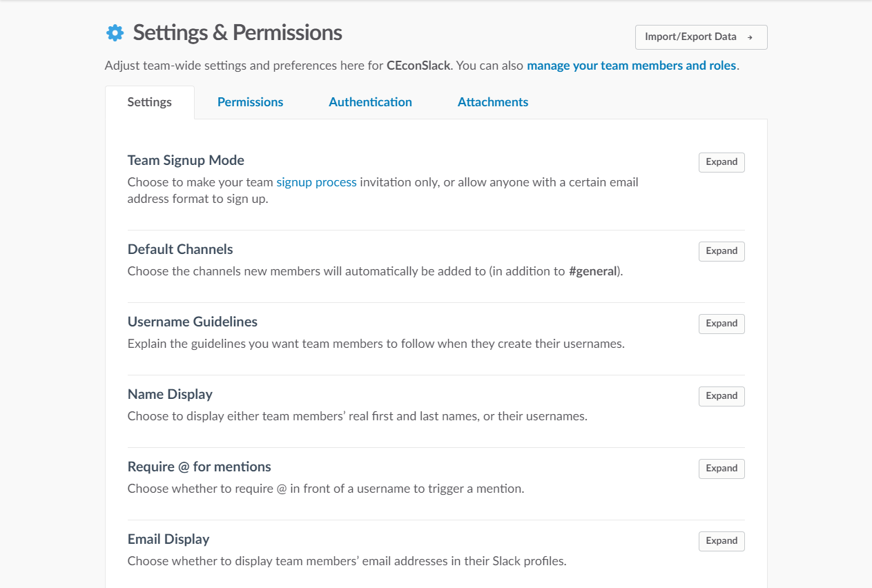This screenshot has width=872, height=588.
Task: Expand the Team Signup Mode section
Action: click(721, 162)
